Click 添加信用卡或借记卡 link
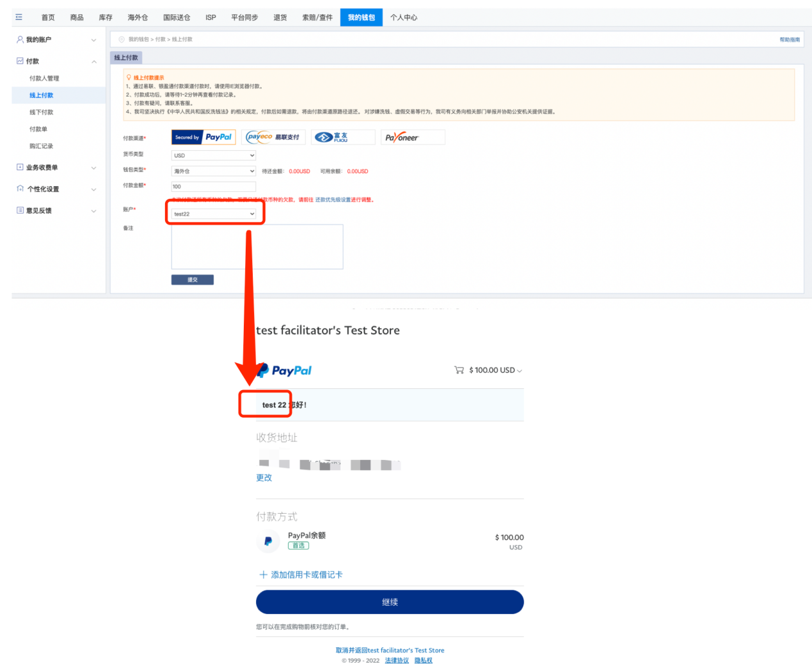Screen dimensions: 812x671 point(306,575)
